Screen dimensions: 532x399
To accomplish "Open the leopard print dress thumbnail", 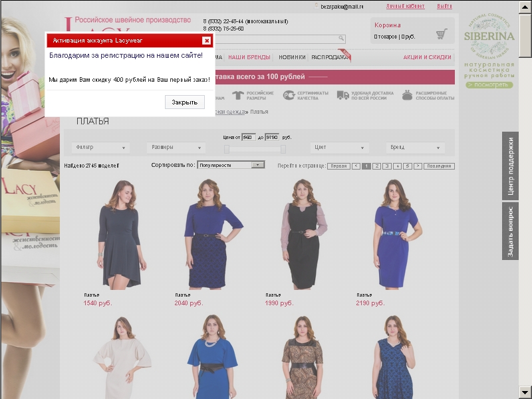I will coord(302,358).
